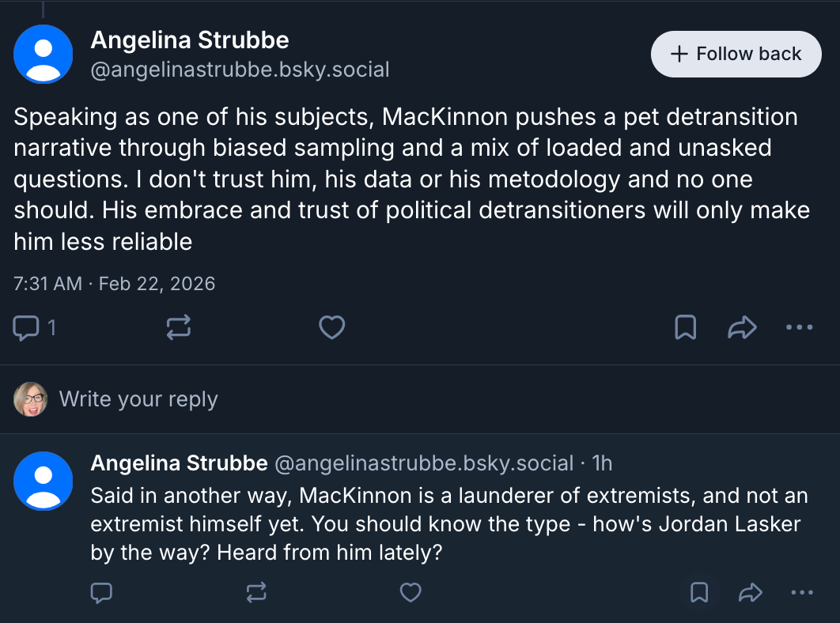Viewport: 840px width, 623px height.
Task: Click the Follow back button
Action: click(736, 54)
